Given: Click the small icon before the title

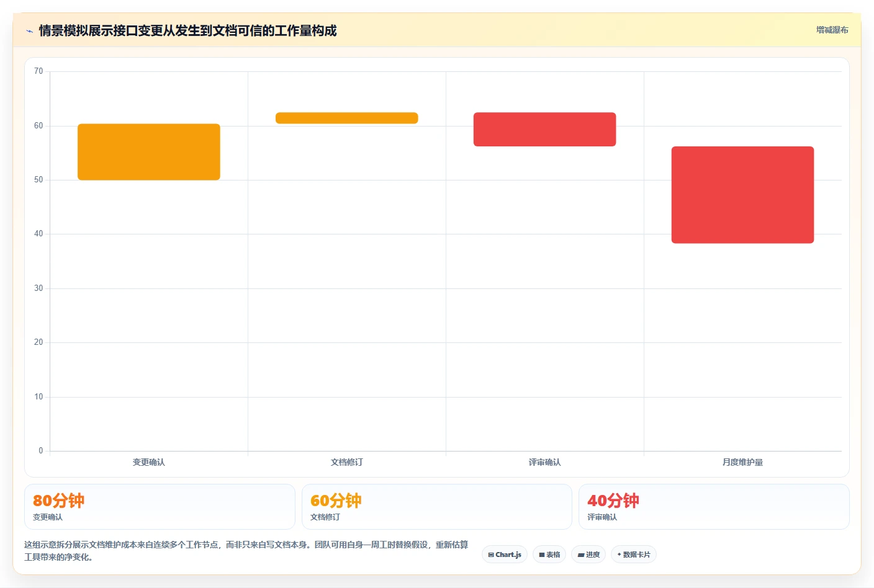Looking at the screenshot, I should point(29,31).
